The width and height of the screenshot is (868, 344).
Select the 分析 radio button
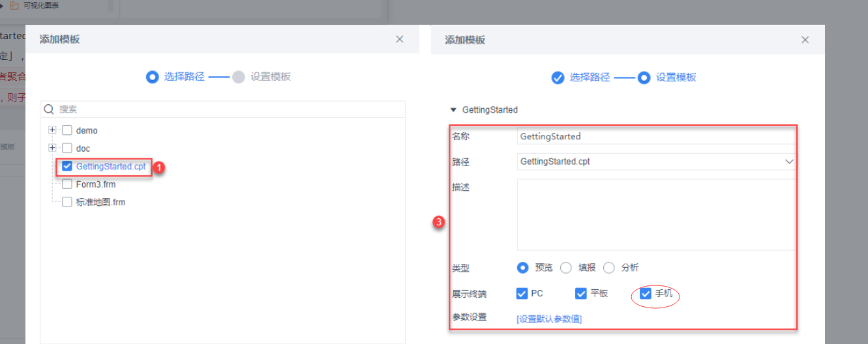coord(609,267)
